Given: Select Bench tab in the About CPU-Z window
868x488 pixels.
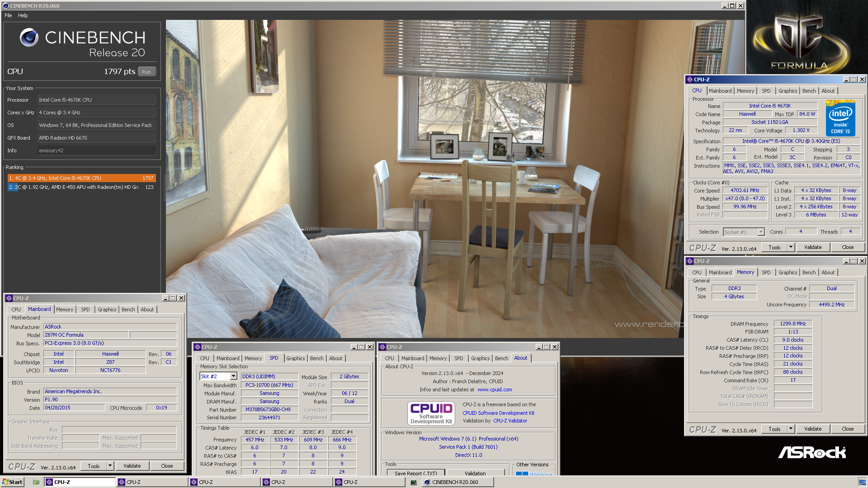Looking at the screenshot, I should pos(501,358).
